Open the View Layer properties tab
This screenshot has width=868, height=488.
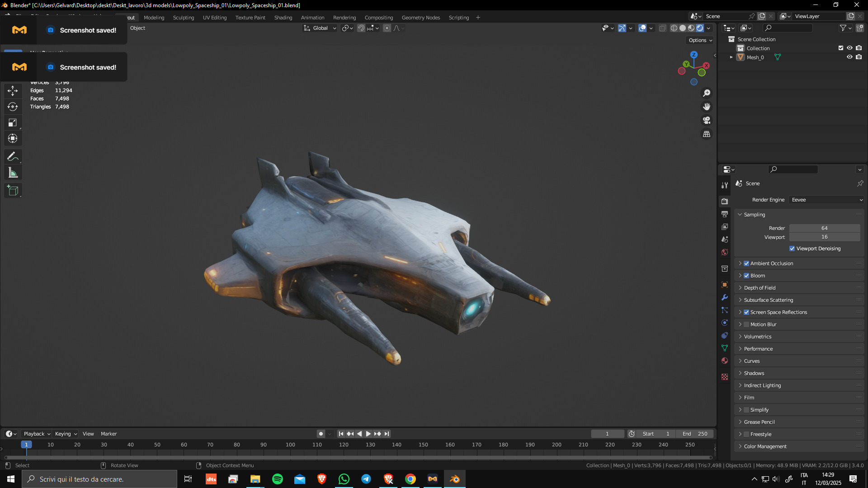[x=725, y=226]
